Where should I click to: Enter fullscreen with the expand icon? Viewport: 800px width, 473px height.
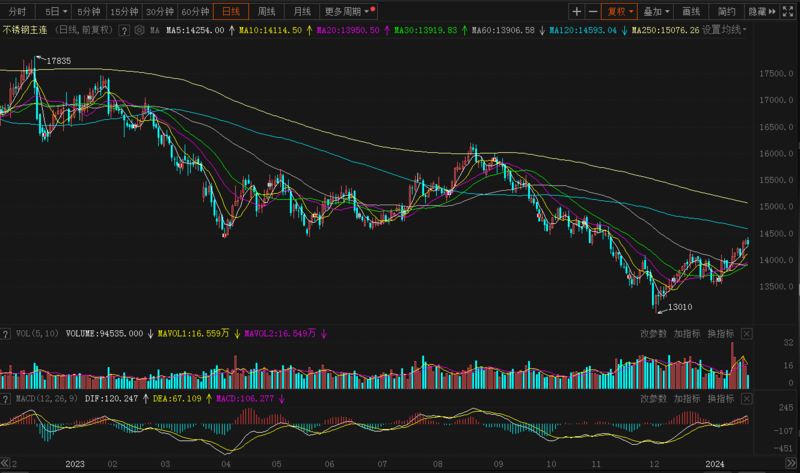coord(787,12)
